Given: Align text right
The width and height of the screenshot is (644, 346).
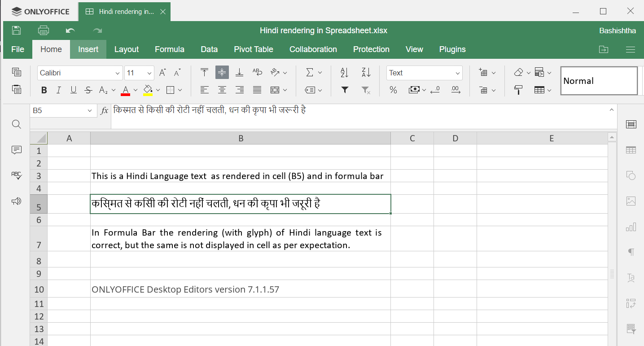Looking at the screenshot, I should (x=240, y=90).
